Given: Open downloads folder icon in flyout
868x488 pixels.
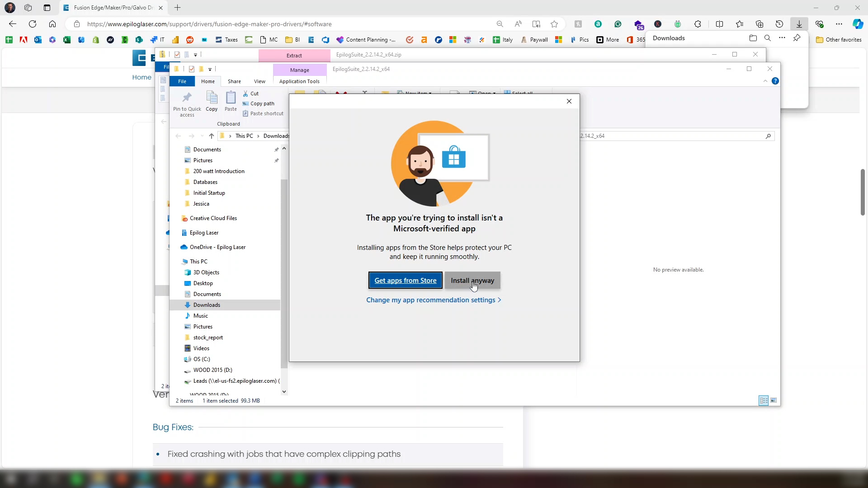Looking at the screenshot, I should [753, 38].
